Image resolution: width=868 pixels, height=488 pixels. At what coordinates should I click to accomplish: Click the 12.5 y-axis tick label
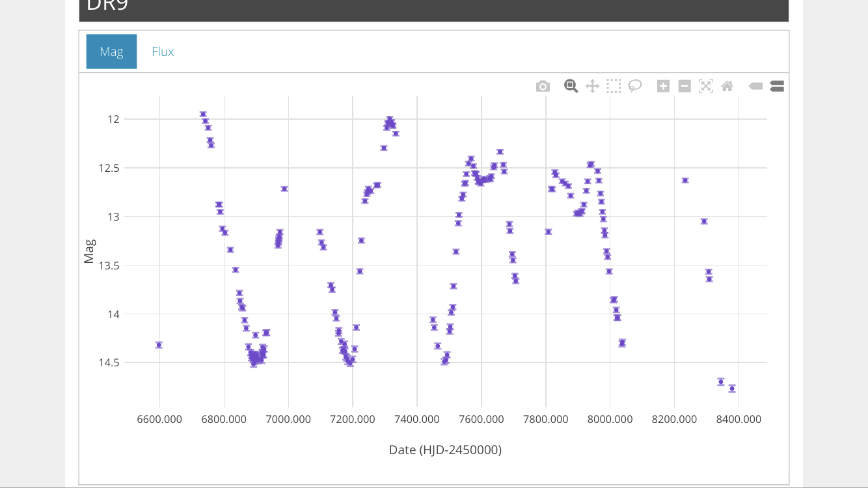(x=109, y=168)
